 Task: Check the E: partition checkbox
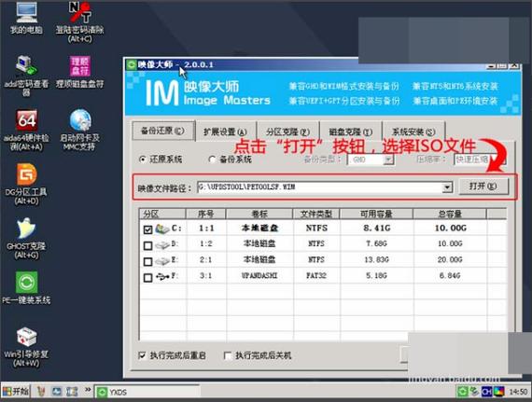[x=147, y=261]
